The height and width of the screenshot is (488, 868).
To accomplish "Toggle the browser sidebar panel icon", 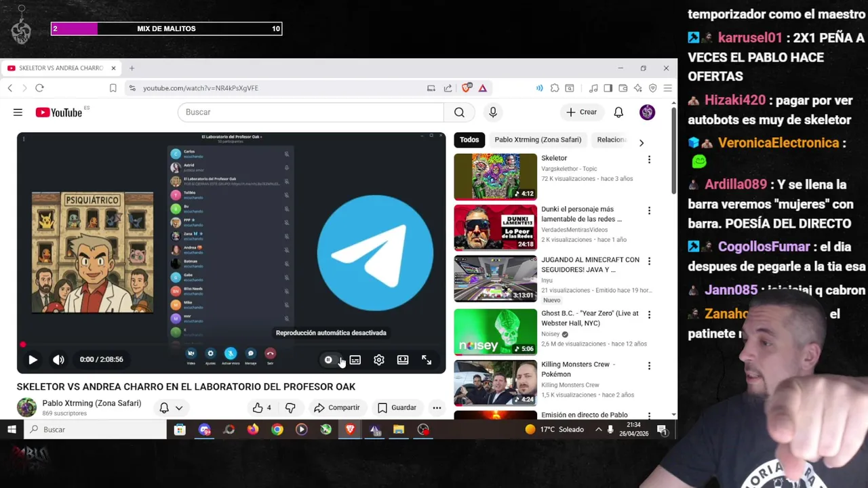I will point(608,88).
